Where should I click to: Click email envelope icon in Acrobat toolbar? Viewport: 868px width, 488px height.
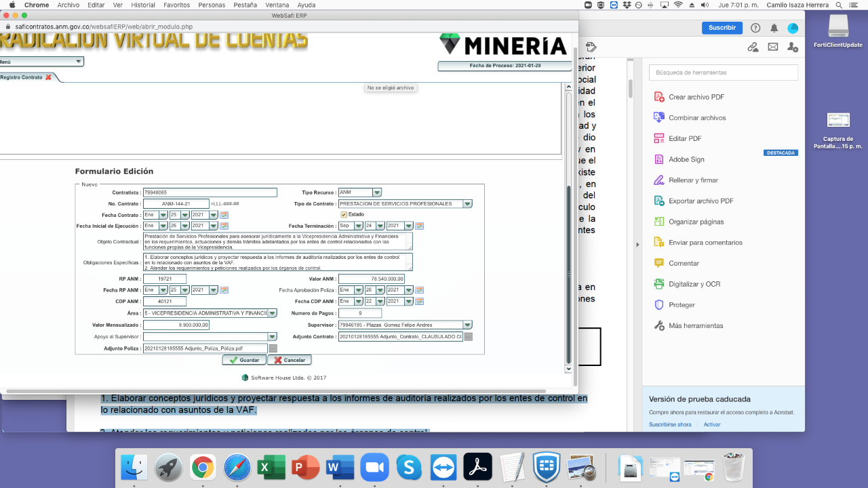pos(773,47)
